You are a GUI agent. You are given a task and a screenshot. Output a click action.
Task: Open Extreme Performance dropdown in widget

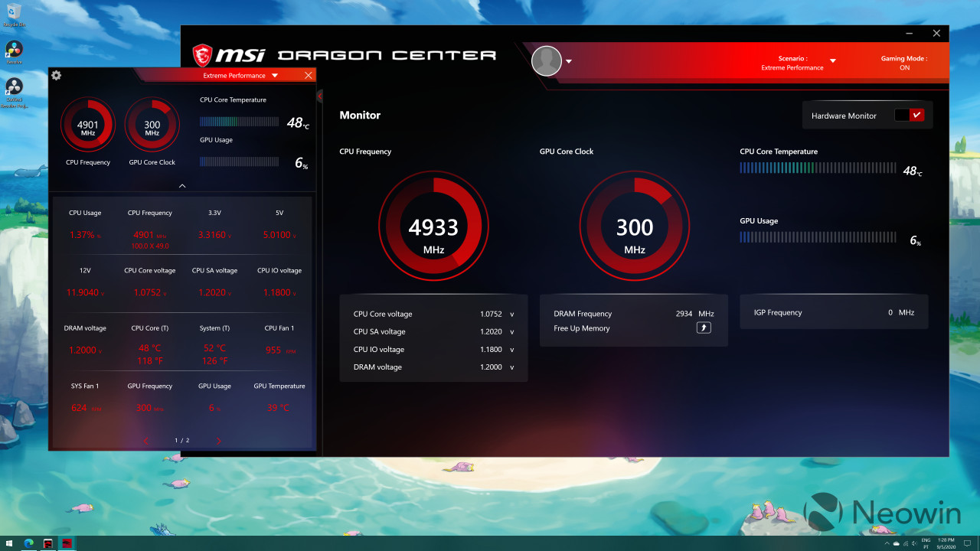pyautogui.click(x=275, y=76)
